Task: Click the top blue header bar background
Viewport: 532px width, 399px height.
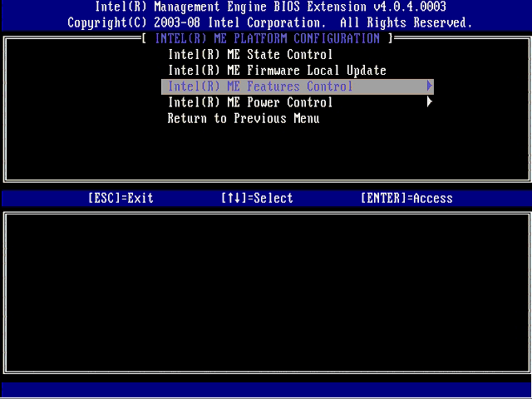Action: [x=33, y=14]
